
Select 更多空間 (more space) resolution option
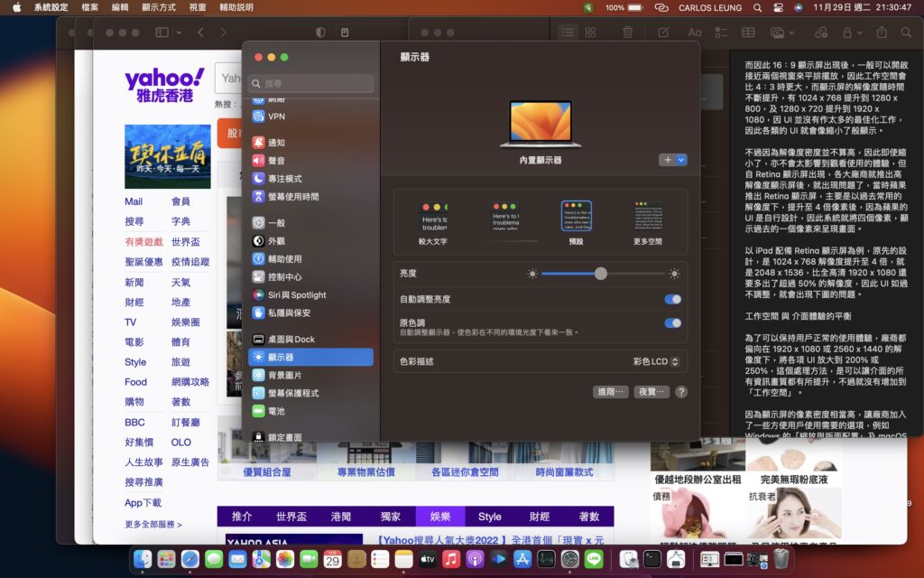point(648,222)
